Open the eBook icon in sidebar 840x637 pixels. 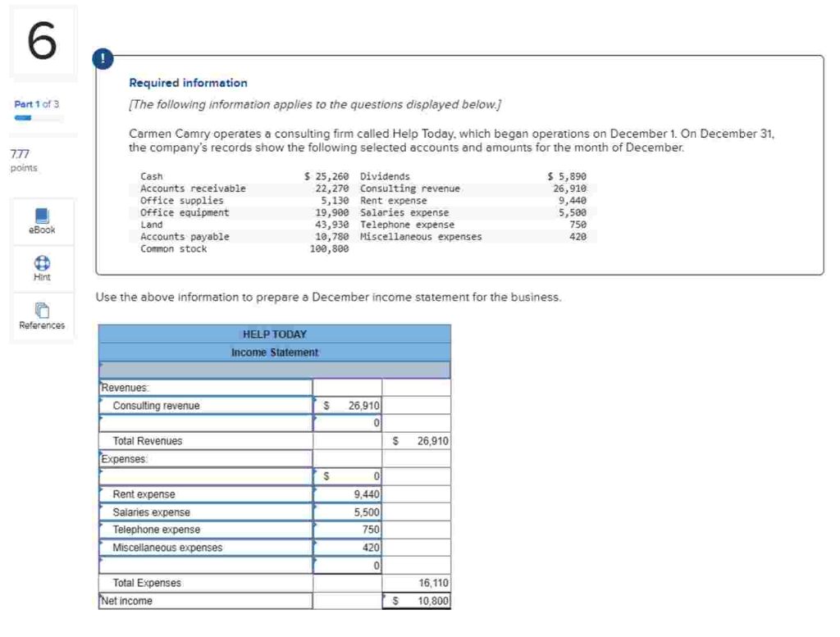(42, 216)
